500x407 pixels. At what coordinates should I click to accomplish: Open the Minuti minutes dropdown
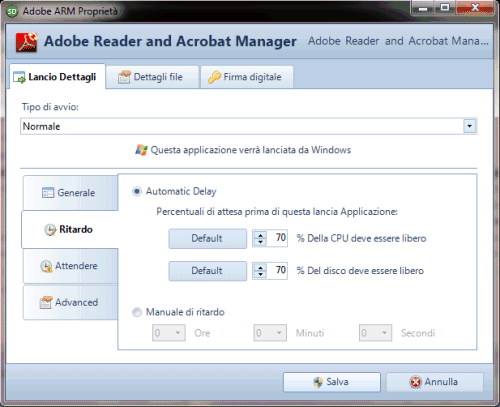pos(270,333)
